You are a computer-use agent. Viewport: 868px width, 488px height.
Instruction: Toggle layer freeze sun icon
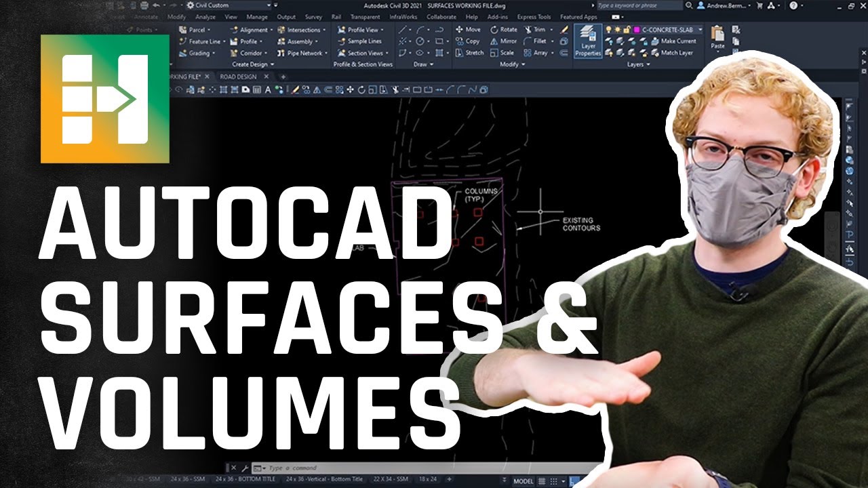coord(617,30)
